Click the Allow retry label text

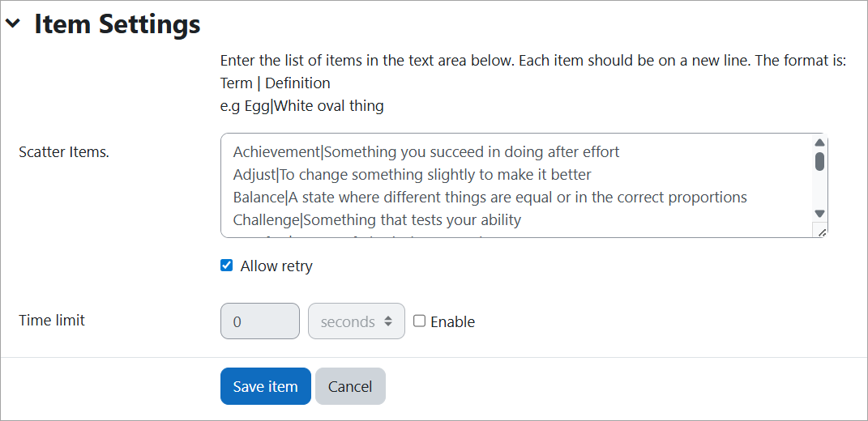276,266
